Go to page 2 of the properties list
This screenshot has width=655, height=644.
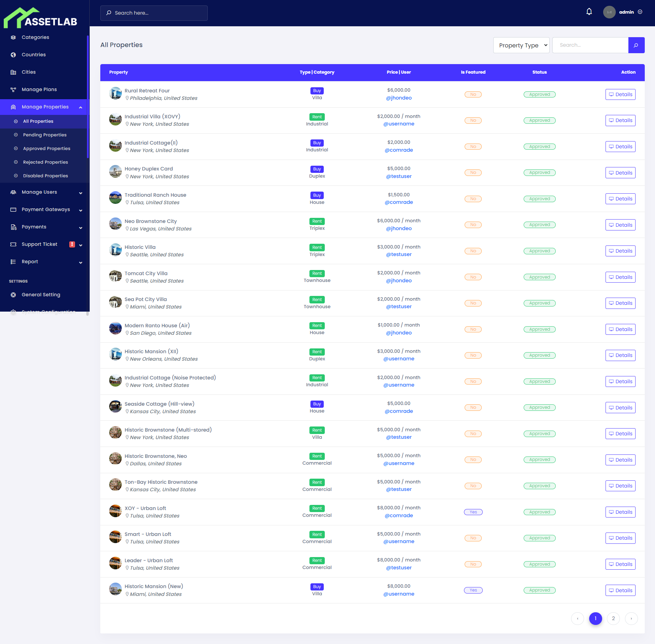point(613,618)
